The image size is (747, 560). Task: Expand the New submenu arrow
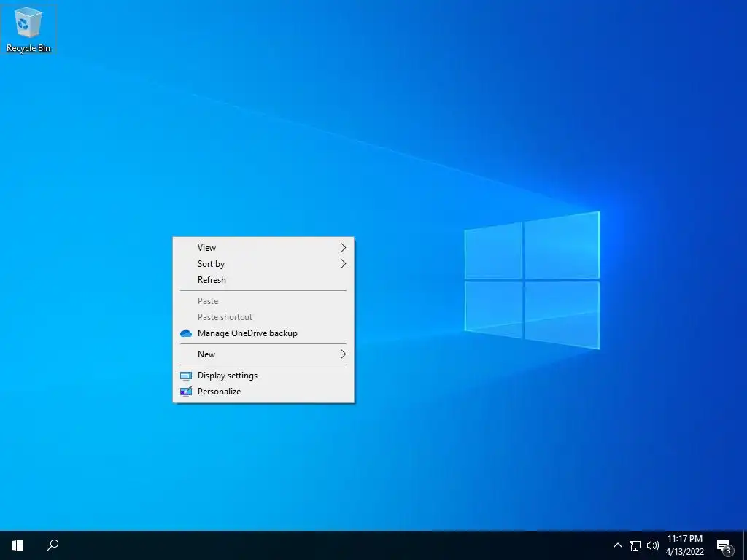click(343, 354)
